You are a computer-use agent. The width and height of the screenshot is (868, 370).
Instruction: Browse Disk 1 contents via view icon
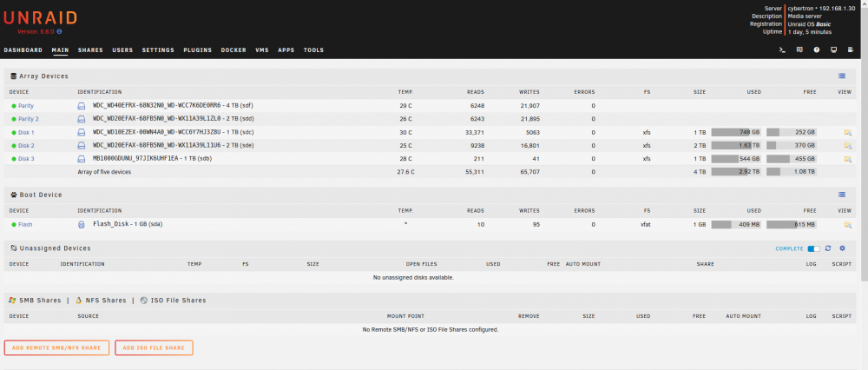point(847,132)
